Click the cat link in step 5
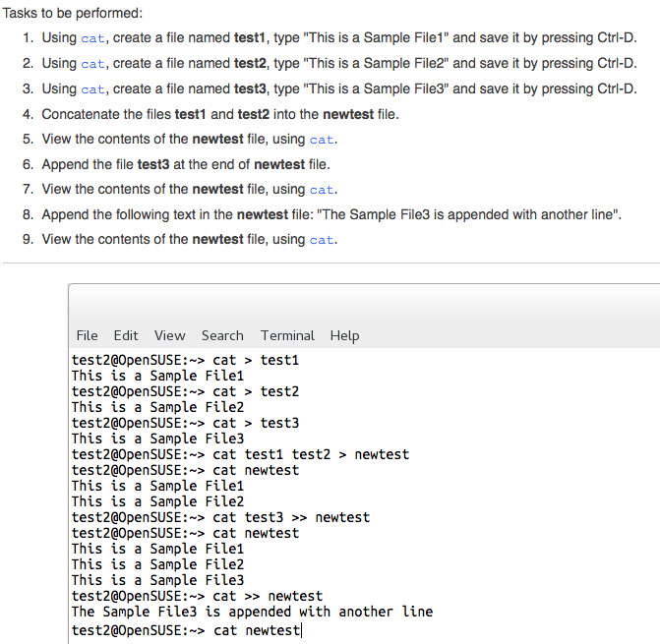The width and height of the screenshot is (660, 644). (322, 140)
